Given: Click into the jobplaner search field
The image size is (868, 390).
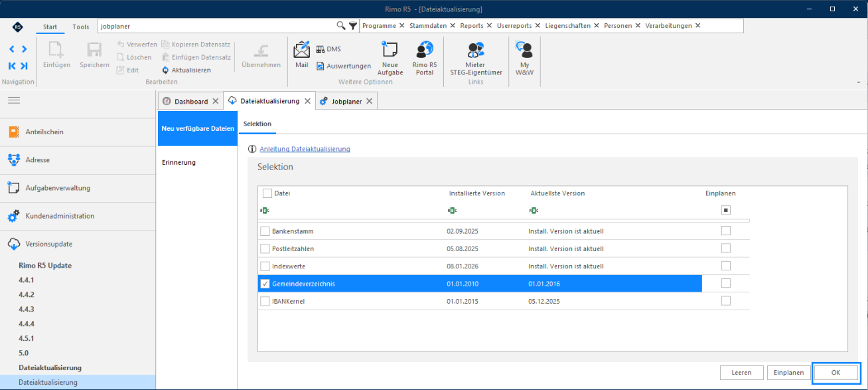Looking at the screenshot, I should click(216, 25).
